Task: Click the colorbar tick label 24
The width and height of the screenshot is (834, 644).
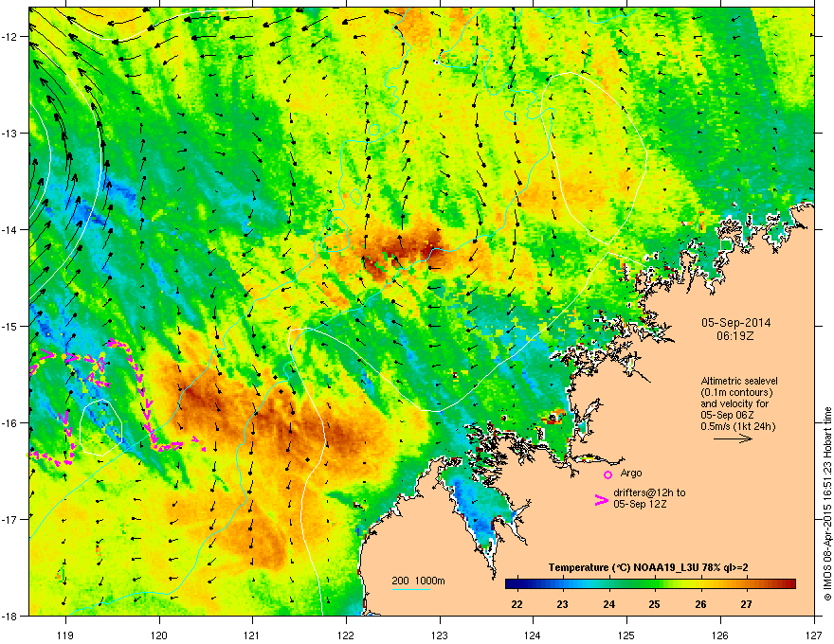Action: coord(609,604)
